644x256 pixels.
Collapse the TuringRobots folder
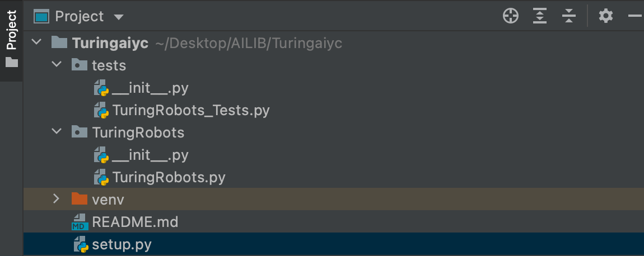pyautogui.click(x=57, y=132)
